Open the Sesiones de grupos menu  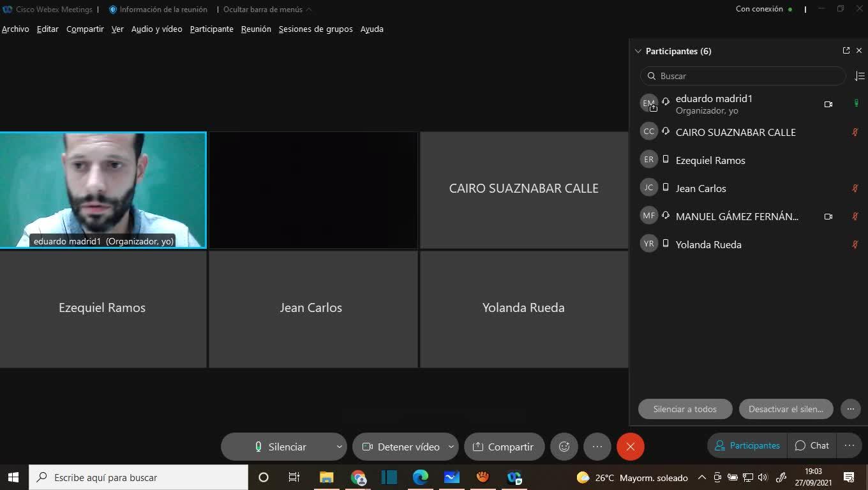(316, 29)
